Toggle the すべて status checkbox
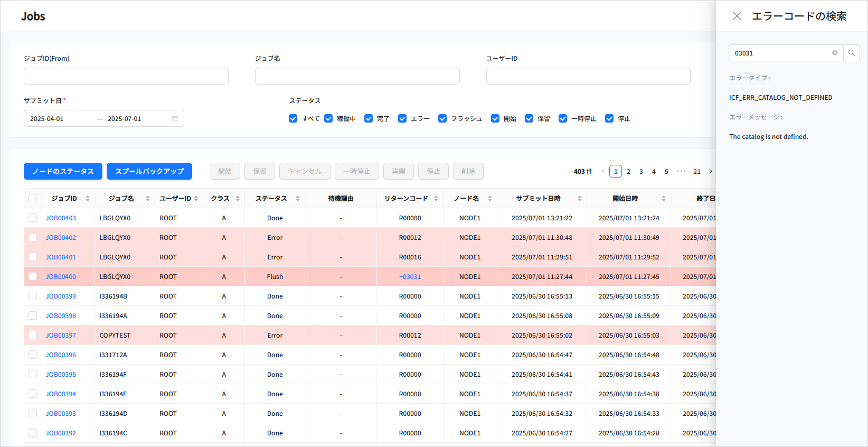The width and height of the screenshot is (868, 447). click(x=293, y=118)
